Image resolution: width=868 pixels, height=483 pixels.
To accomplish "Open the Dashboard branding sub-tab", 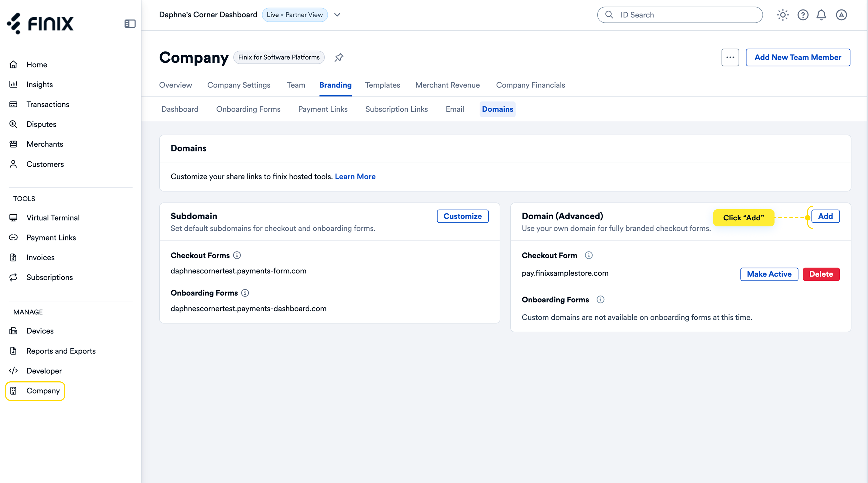I will point(180,109).
